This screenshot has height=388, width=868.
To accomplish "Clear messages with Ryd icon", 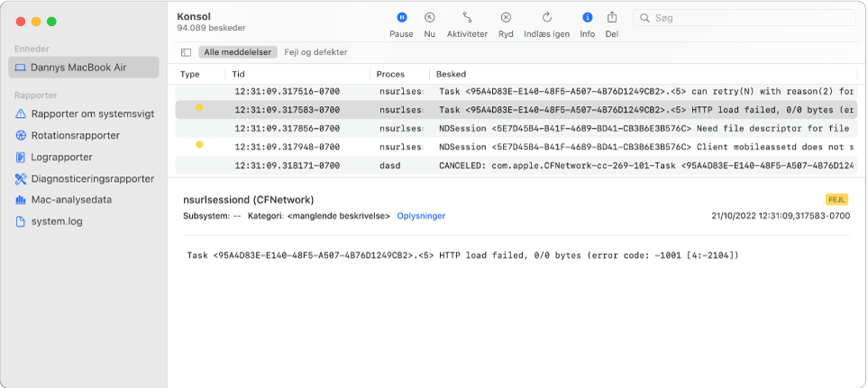I will pyautogui.click(x=506, y=18).
